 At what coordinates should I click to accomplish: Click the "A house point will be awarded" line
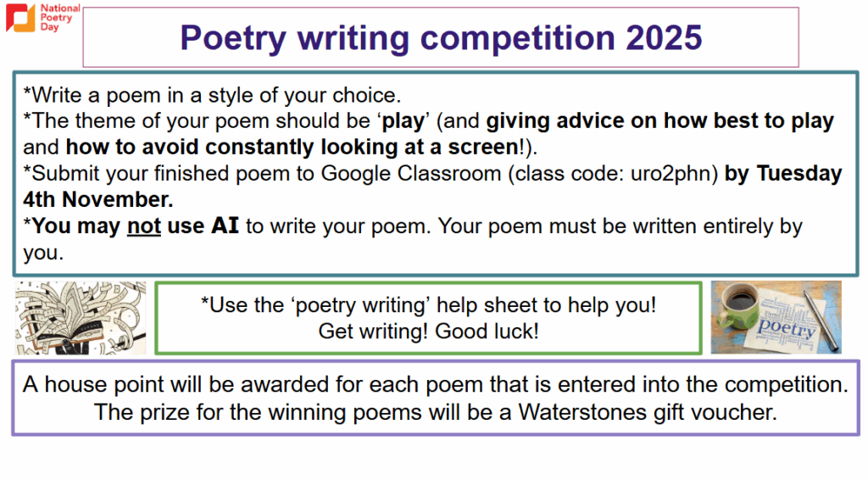[435, 385]
